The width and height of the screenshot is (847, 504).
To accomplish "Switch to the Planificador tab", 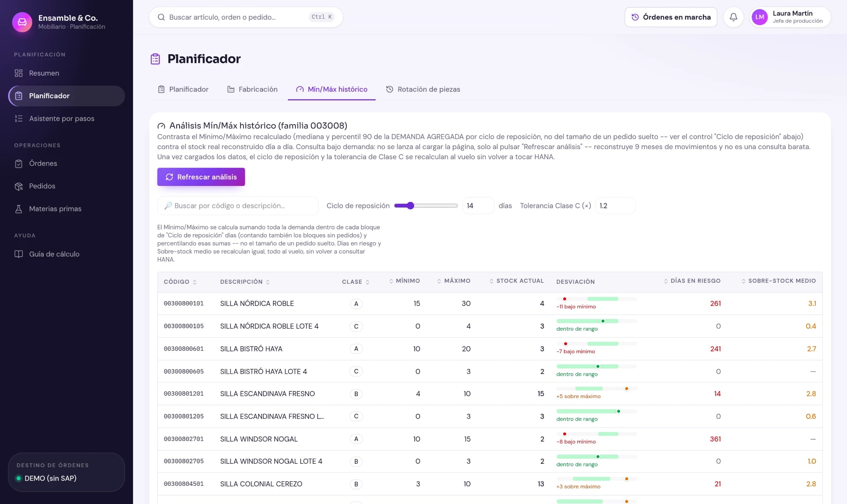I will [x=183, y=89].
